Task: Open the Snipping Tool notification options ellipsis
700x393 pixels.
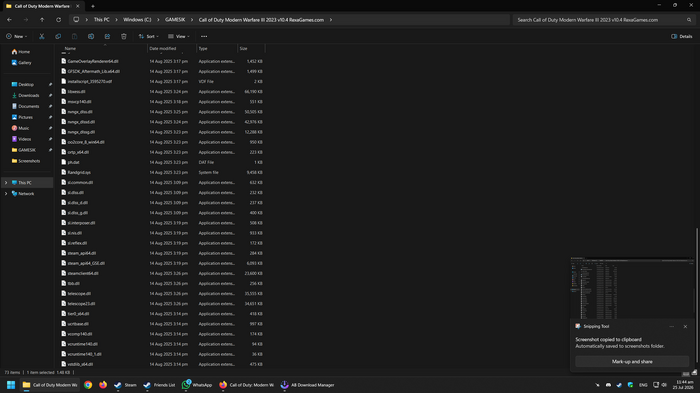Action: coord(671,326)
